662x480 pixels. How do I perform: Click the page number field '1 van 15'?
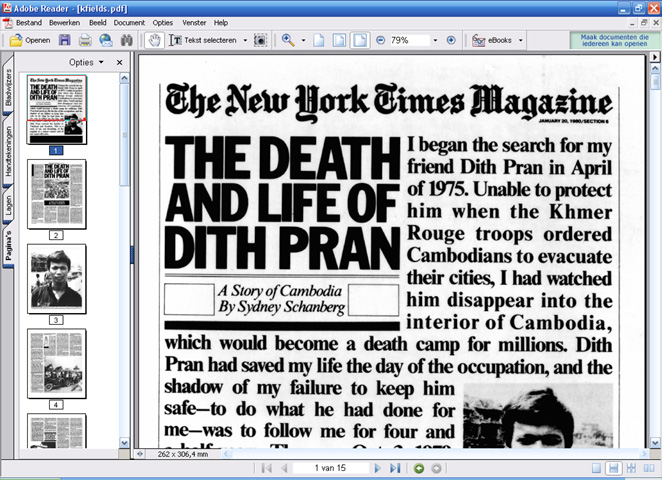(x=330, y=468)
